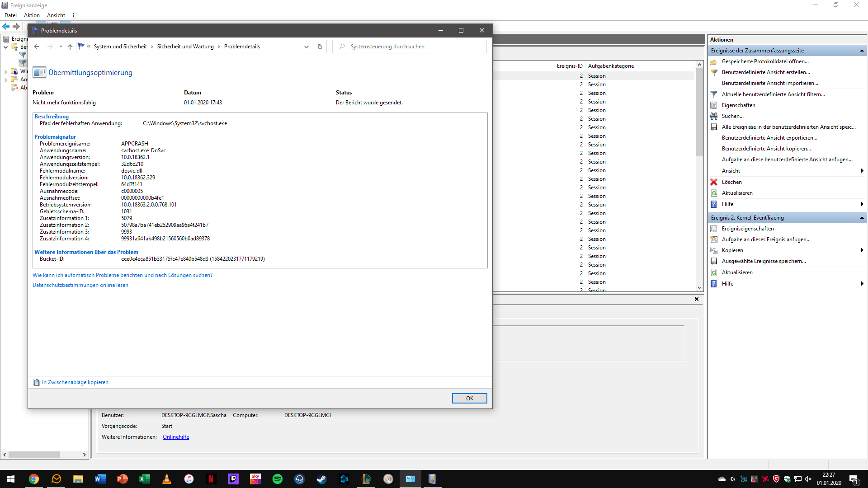The height and width of the screenshot is (488, 868).
Task: Click the Suchen binoculars icon
Action: tap(714, 116)
